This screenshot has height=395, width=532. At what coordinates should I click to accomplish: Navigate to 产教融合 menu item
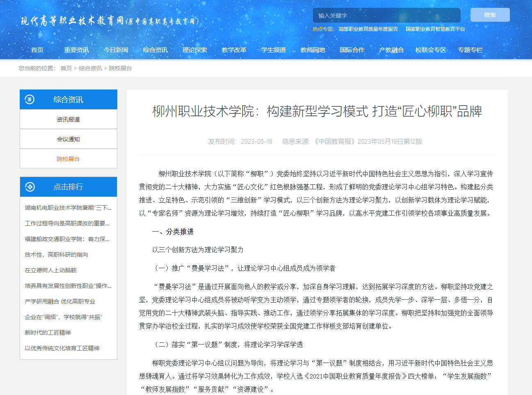point(391,50)
